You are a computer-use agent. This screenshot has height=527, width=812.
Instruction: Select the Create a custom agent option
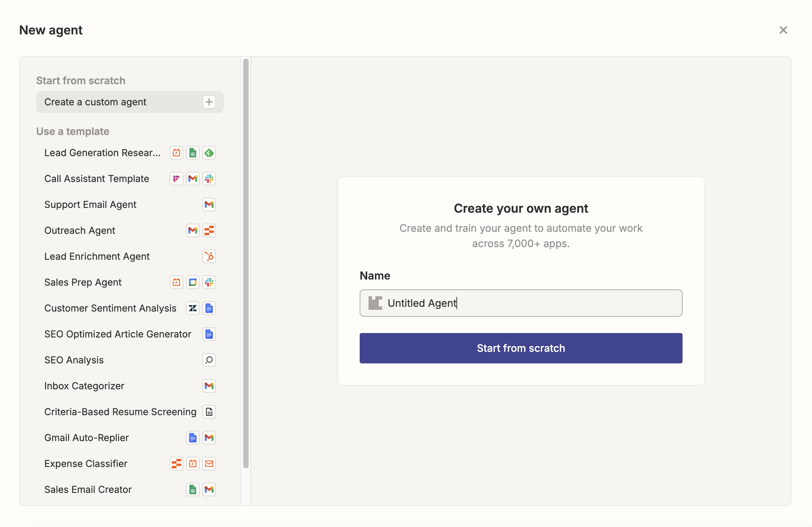point(130,102)
